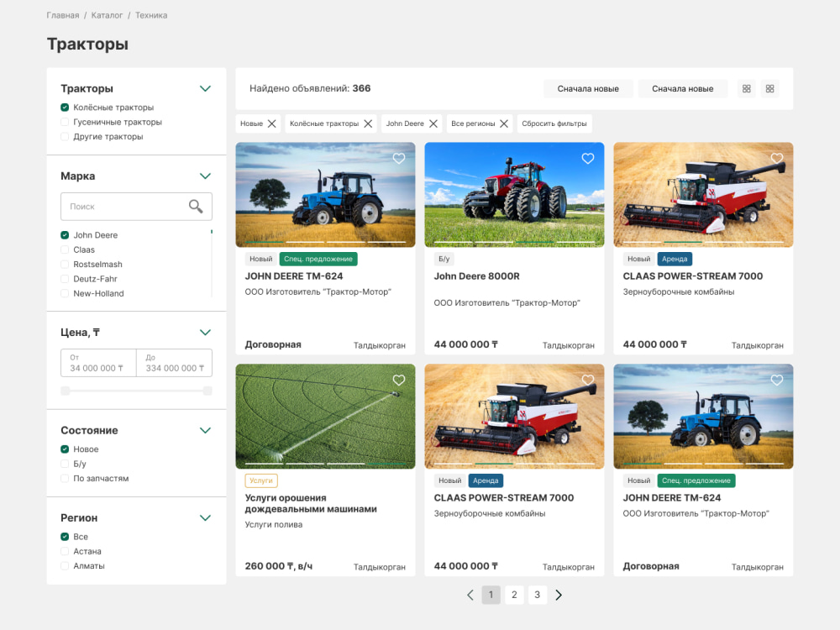
Task: Favorite the John Deere 8000R listing with heart
Action: [588, 159]
